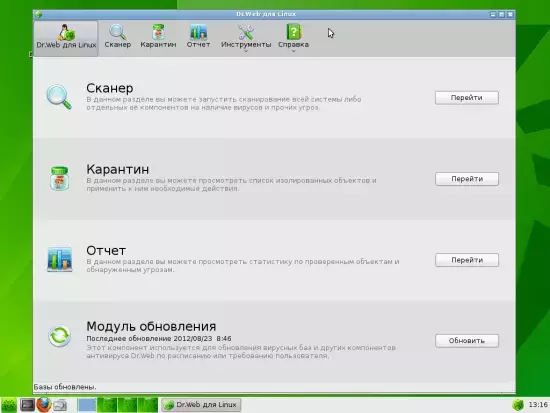Click the Обновить button
The width and height of the screenshot is (550, 413).
pyautogui.click(x=467, y=341)
